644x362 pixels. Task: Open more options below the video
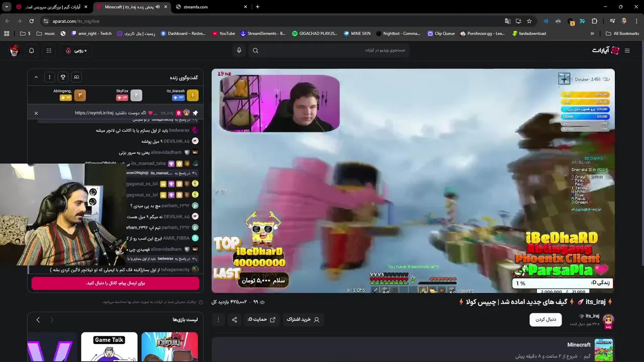click(x=218, y=319)
